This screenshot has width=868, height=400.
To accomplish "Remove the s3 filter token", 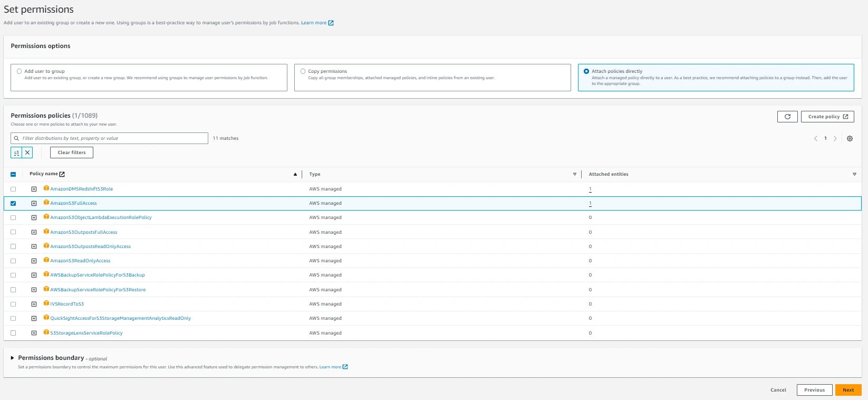I will (x=27, y=153).
